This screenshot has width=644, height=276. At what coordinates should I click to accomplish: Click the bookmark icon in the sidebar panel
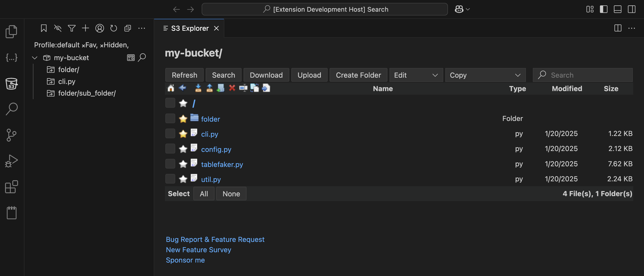point(44,28)
